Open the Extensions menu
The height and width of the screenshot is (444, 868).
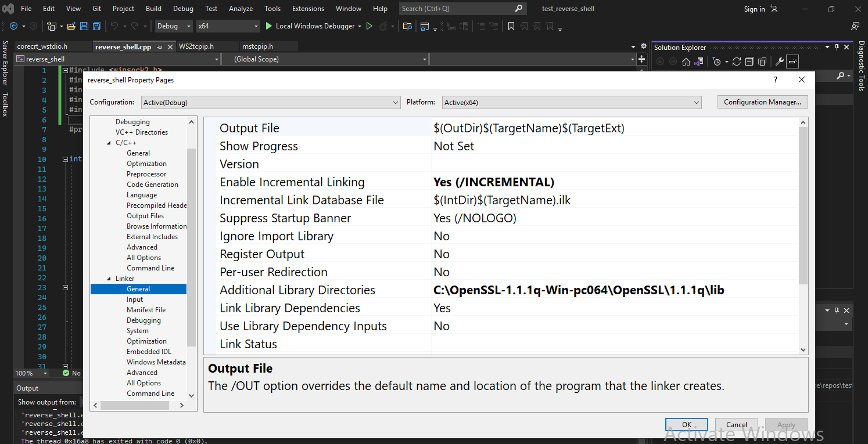308,9
